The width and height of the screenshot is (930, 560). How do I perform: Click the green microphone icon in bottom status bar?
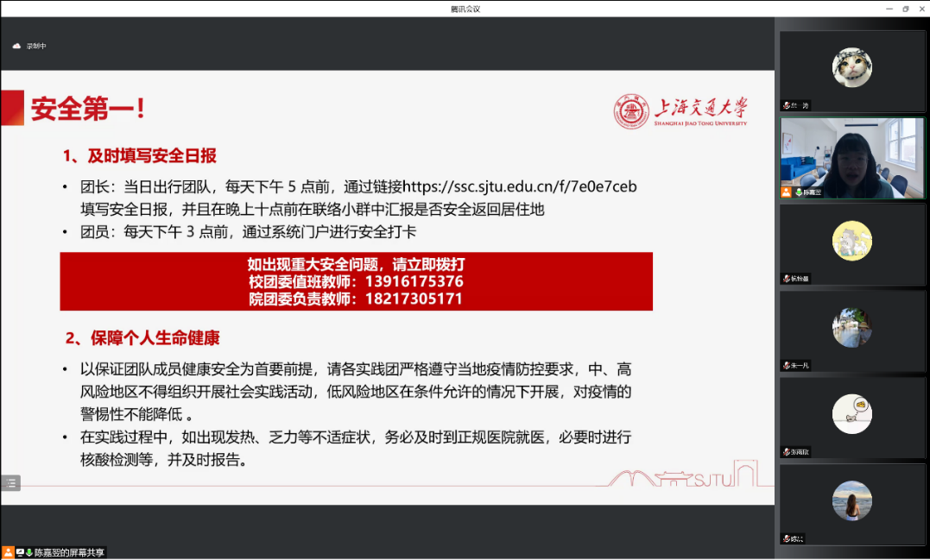tap(28, 552)
